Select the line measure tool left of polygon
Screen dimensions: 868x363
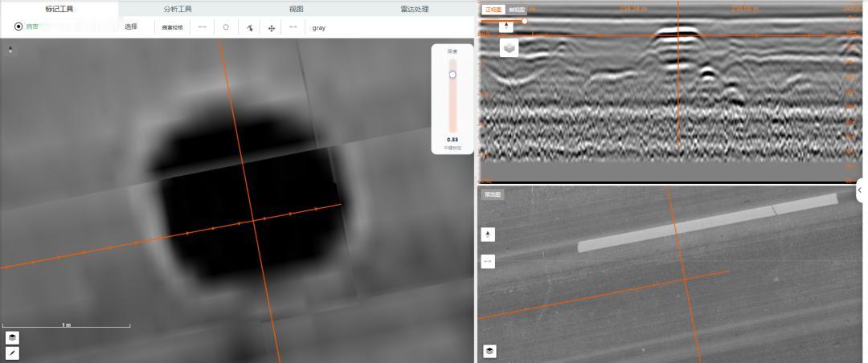pyautogui.click(x=202, y=27)
